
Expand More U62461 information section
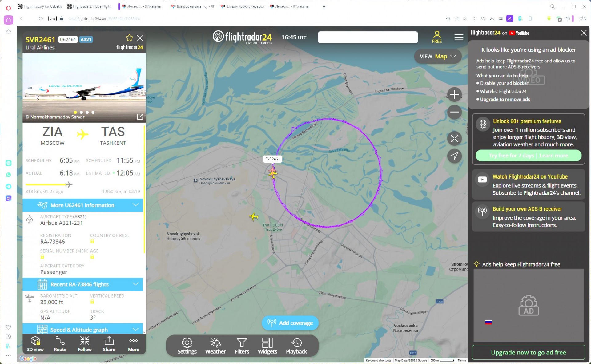click(x=83, y=205)
